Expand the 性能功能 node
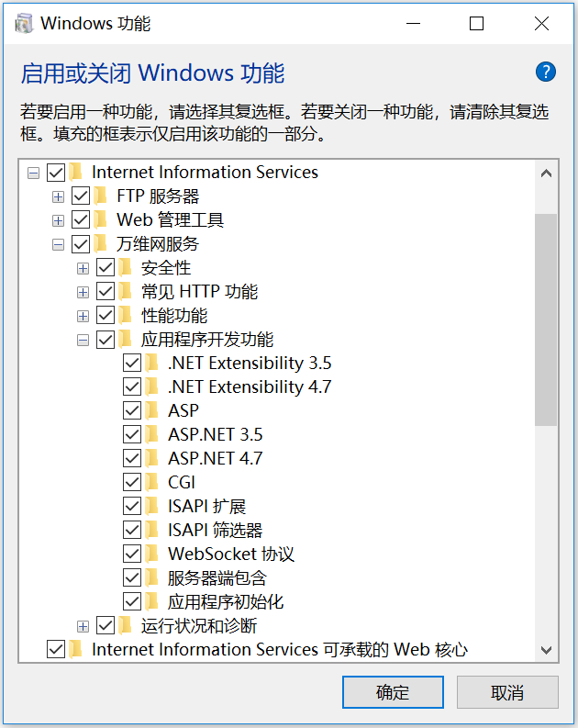The image size is (578, 728). click(83, 316)
